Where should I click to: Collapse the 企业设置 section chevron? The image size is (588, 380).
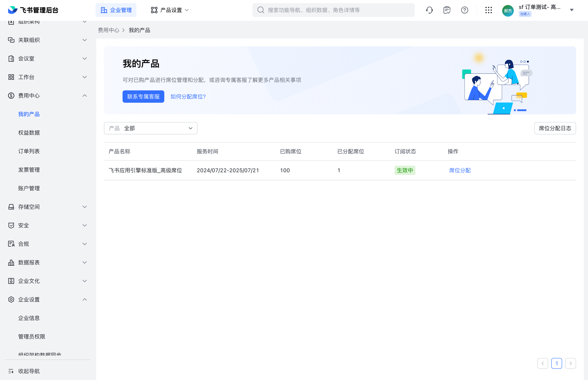(x=85, y=299)
